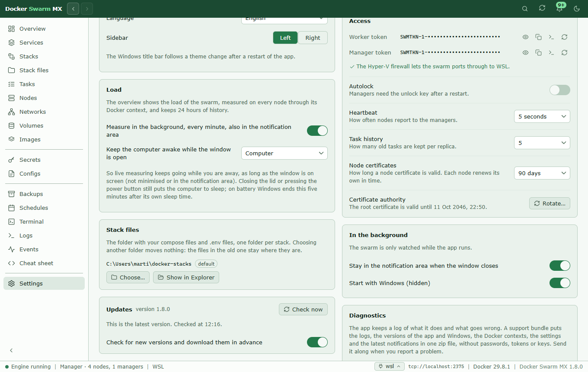Switch to dark mode with the moon icon

(x=577, y=9)
